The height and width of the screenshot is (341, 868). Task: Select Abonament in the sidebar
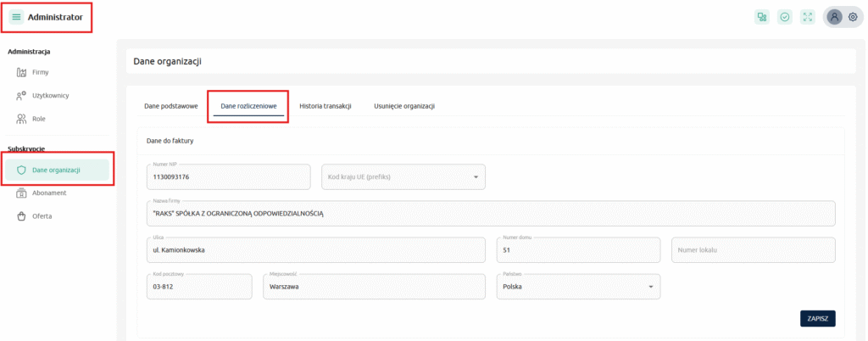pyautogui.click(x=48, y=193)
